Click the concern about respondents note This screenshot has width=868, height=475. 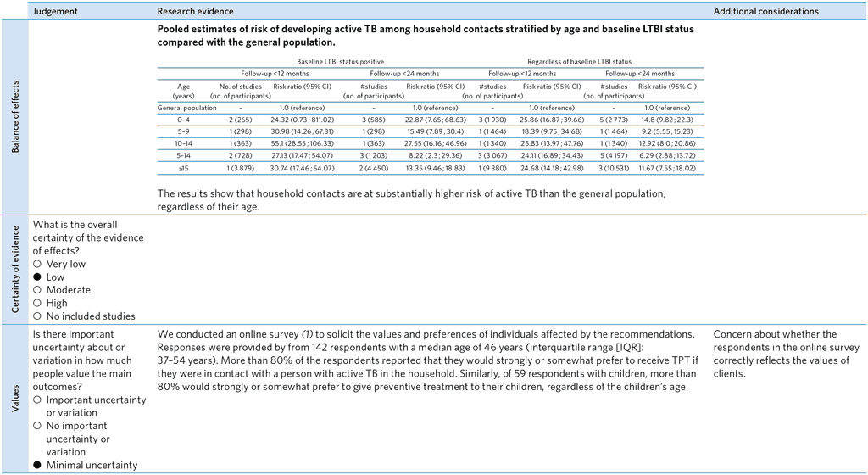click(x=786, y=354)
